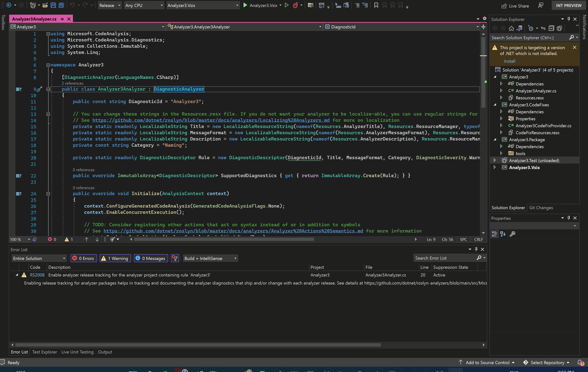Open the Live Share button
The height and width of the screenshot is (372, 588).
point(515,6)
